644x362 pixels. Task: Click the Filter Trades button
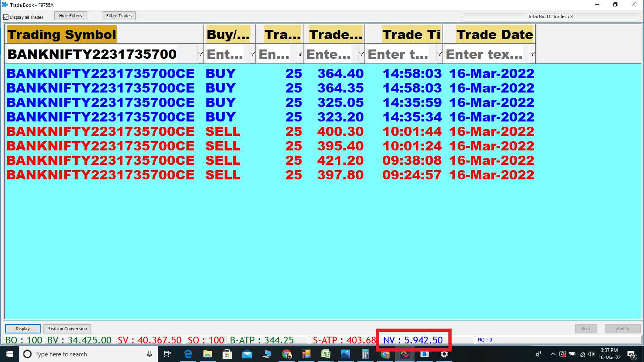tap(119, 16)
